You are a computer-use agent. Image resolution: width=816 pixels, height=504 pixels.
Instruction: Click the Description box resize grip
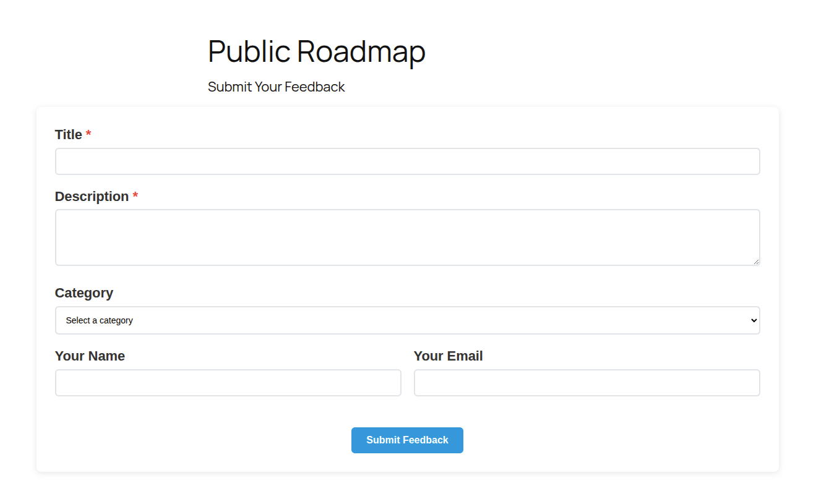pyautogui.click(x=756, y=262)
